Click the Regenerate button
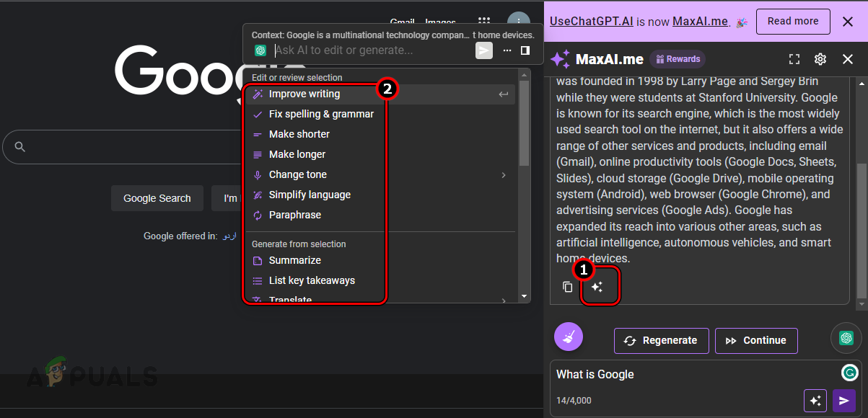The image size is (868, 418). [661, 340]
